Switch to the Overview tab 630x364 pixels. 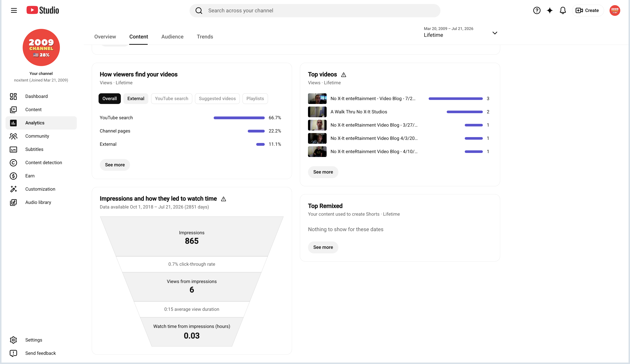coord(105,37)
